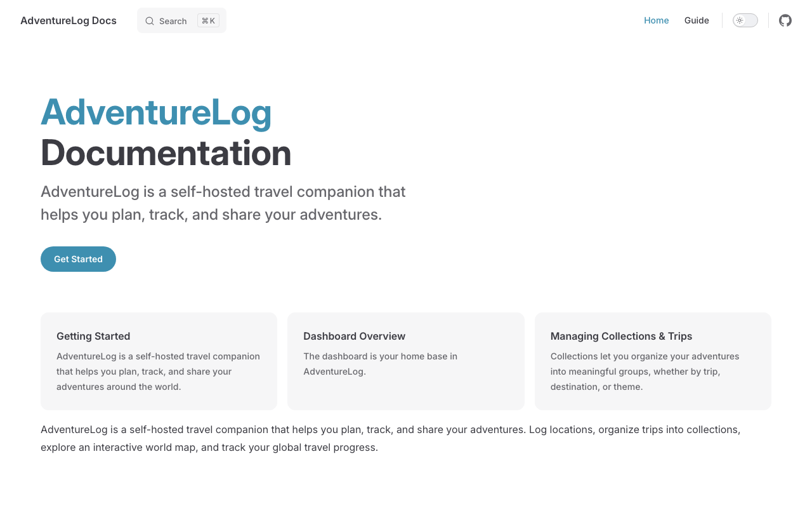The width and height of the screenshot is (812, 508).
Task: Click the Getting Started card title
Action: [x=93, y=336]
